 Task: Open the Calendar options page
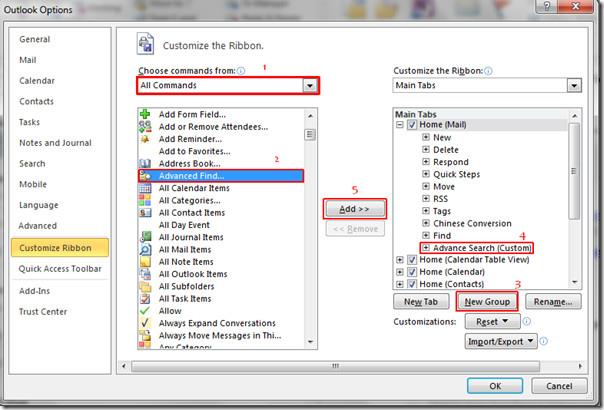(x=37, y=81)
